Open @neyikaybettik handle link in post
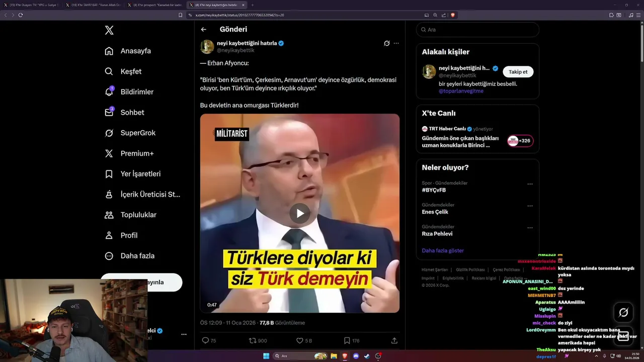 235,50
